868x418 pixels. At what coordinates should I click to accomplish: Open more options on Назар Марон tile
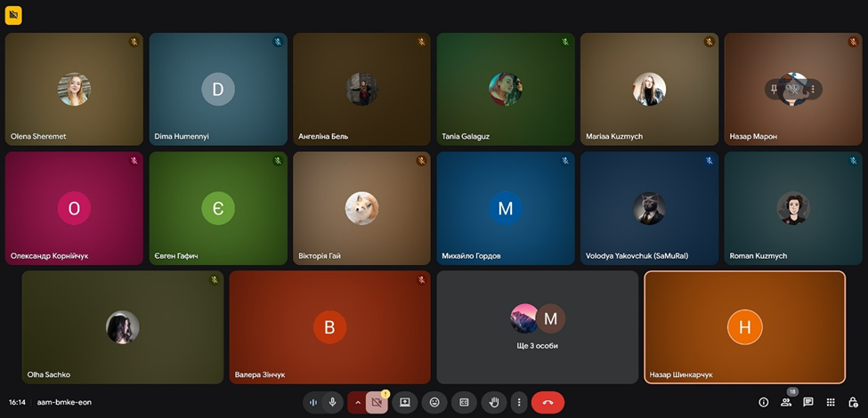coord(812,89)
